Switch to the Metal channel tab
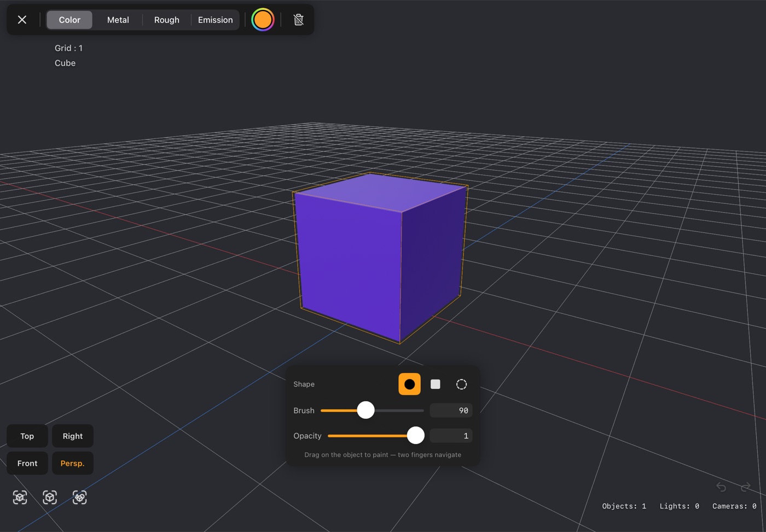This screenshot has height=532, width=766. 118,20
